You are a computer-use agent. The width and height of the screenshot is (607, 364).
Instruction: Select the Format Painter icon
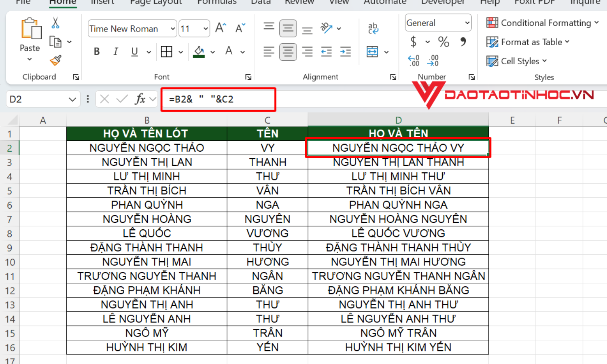click(55, 61)
